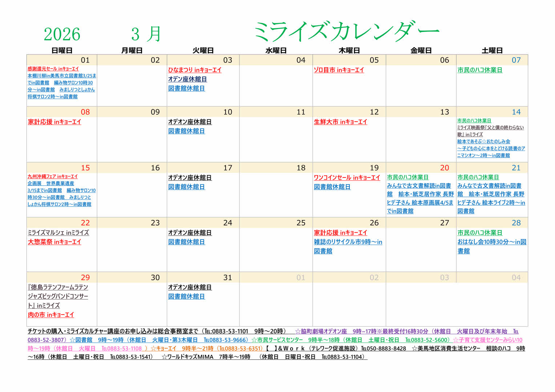Click the 徳島ラテンファーム jazz concert link

point(58,296)
